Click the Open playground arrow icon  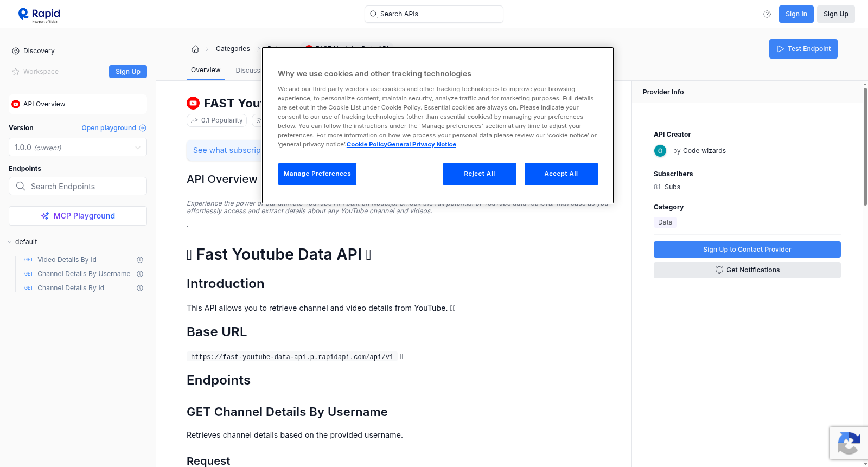point(143,128)
